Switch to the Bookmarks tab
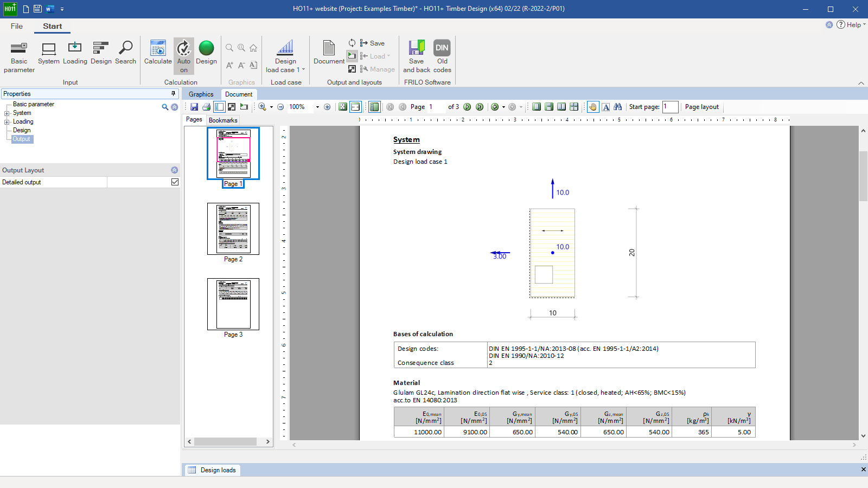 click(223, 120)
